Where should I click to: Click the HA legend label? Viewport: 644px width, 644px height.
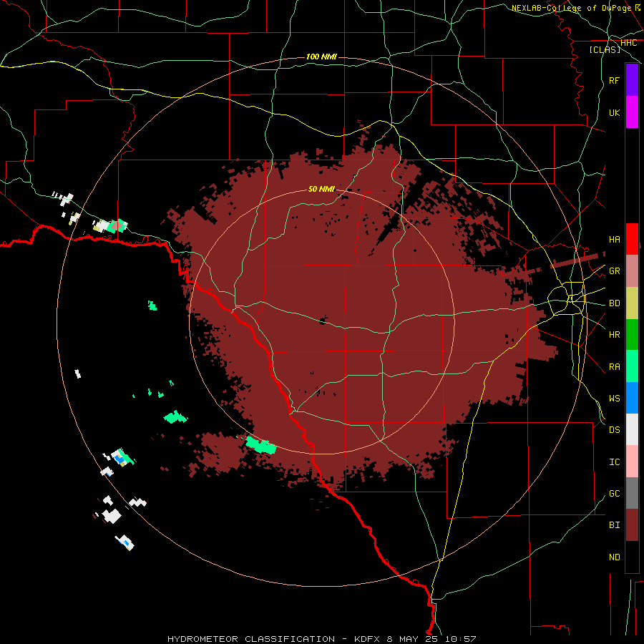[x=614, y=239]
